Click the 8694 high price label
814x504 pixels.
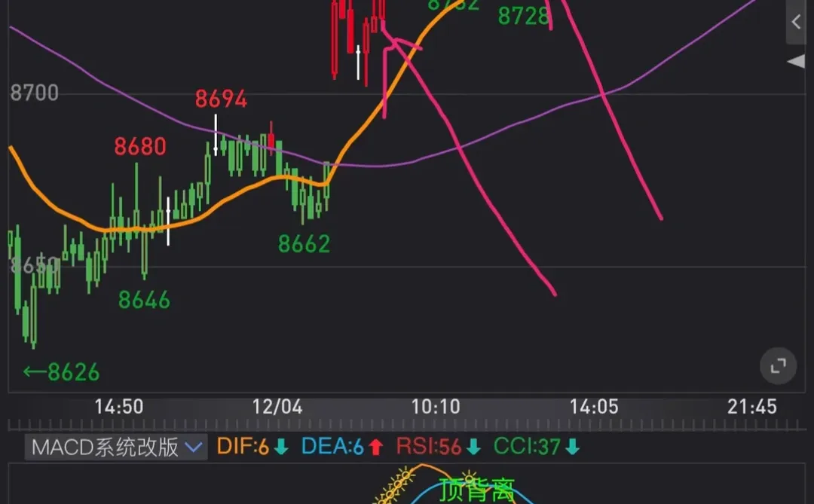point(220,98)
